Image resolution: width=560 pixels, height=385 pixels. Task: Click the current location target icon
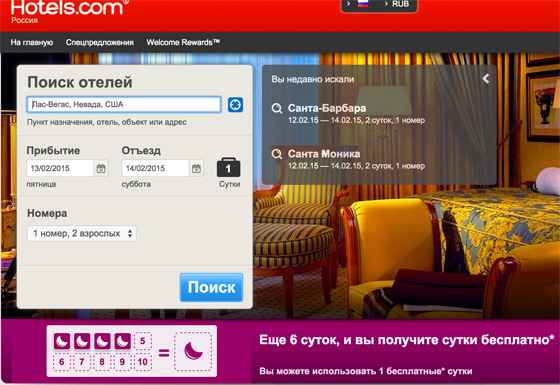(235, 105)
